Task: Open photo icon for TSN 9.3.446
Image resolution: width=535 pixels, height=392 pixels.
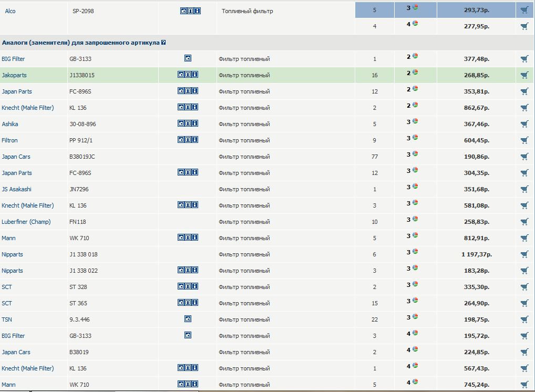Action: 188,319
